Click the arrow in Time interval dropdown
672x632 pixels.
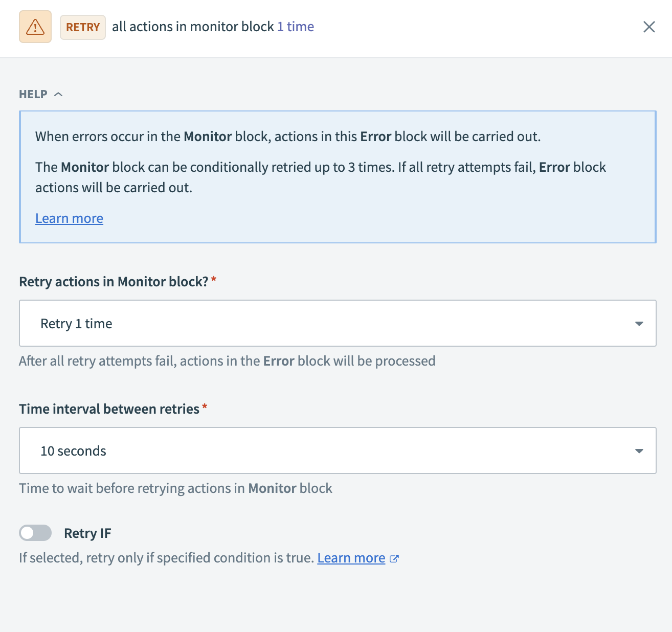pos(639,451)
